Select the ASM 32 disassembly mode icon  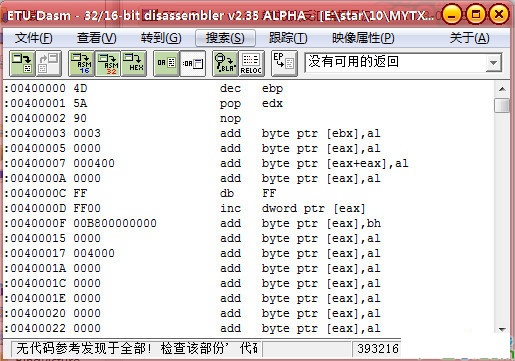(108, 63)
